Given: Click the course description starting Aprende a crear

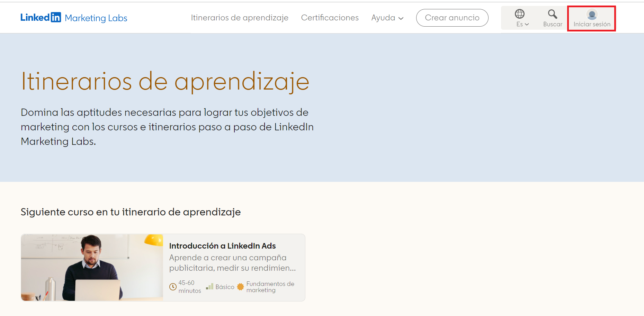Looking at the screenshot, I should (x=232, y=263).
